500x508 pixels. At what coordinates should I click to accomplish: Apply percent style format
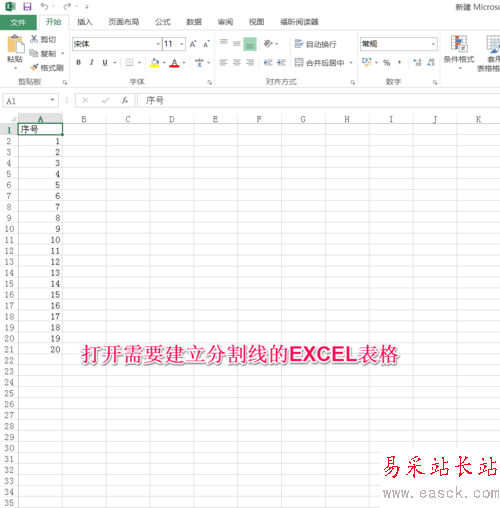(387, 62)
